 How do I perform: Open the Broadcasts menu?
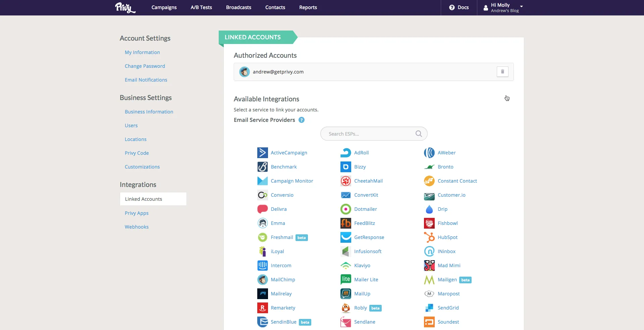pos(238,7)
